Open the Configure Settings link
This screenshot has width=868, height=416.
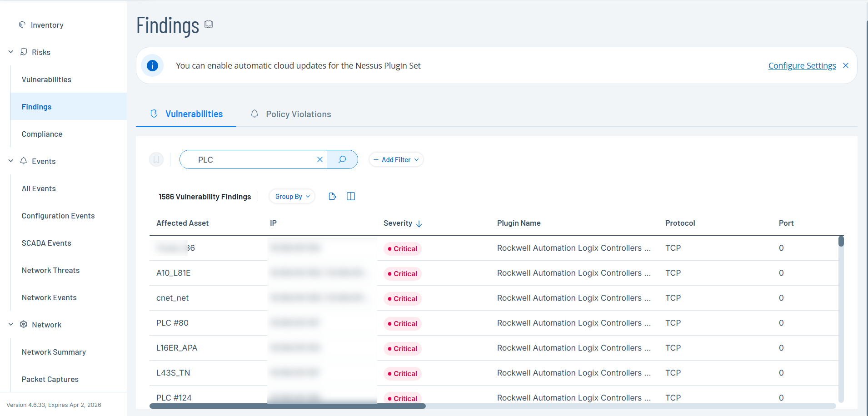802,65
